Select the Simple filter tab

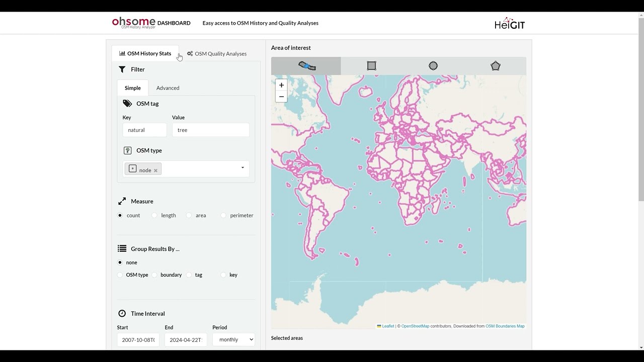[133, 88]
